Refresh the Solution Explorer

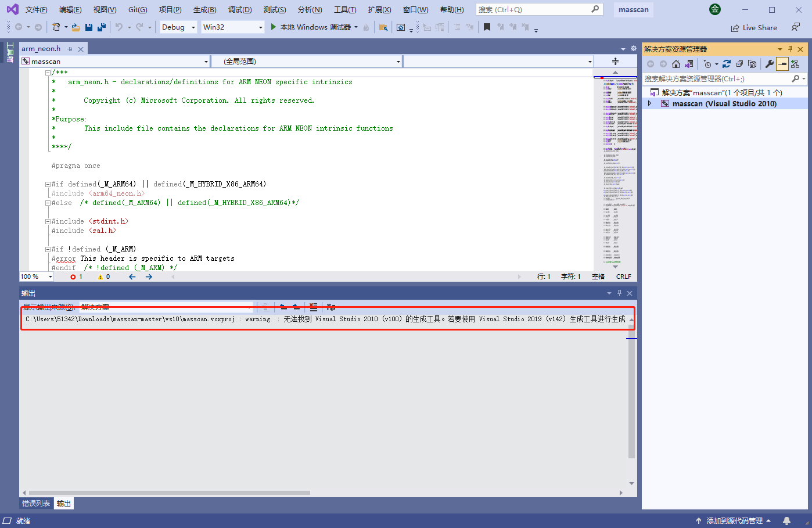point(727,64)
